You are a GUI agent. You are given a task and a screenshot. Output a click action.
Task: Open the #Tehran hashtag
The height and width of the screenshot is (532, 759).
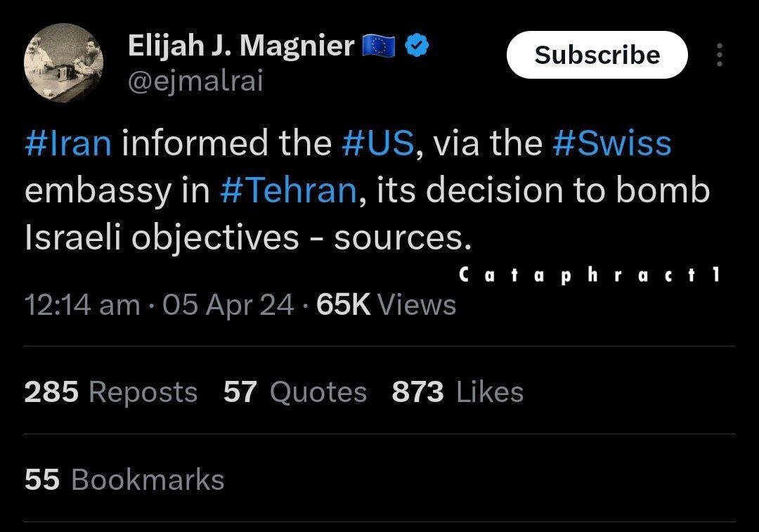coord(289,191)
